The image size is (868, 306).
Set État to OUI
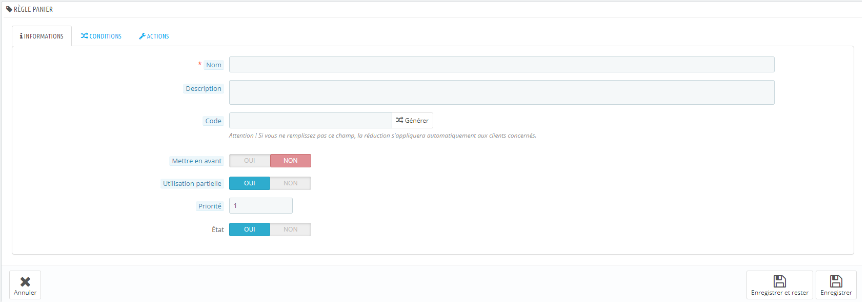250,229
